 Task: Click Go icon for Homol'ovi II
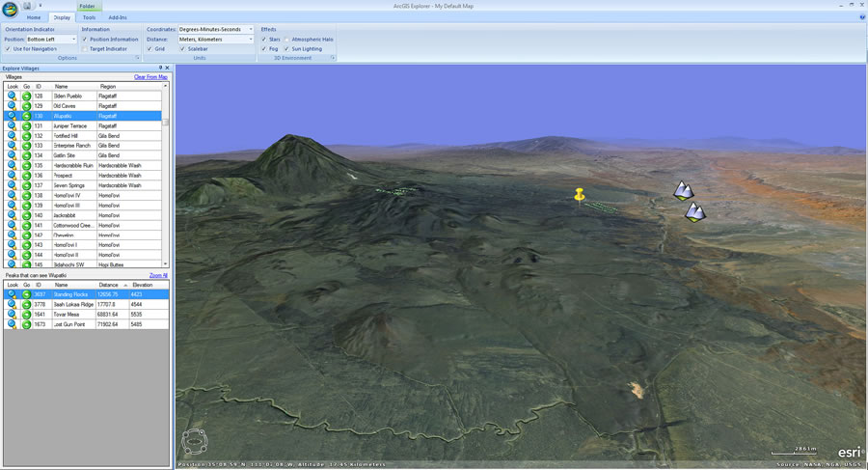[x=27, y=255]
